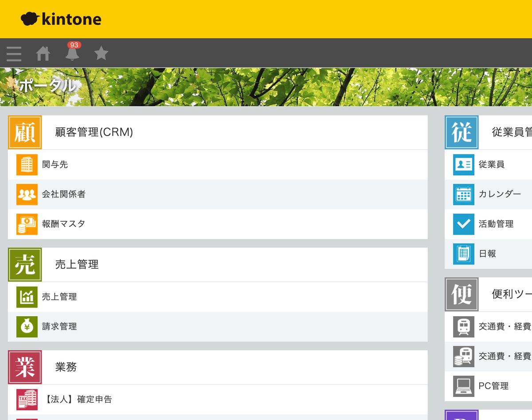
Task: Click the 会社関係者 people group icon
Action: coord(26,194)
